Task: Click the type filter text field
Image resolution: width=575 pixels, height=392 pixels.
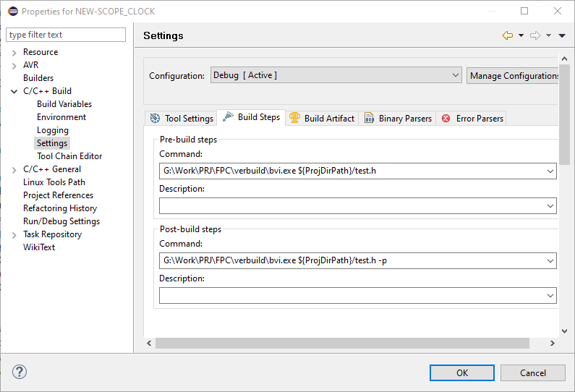Action: 66,35
